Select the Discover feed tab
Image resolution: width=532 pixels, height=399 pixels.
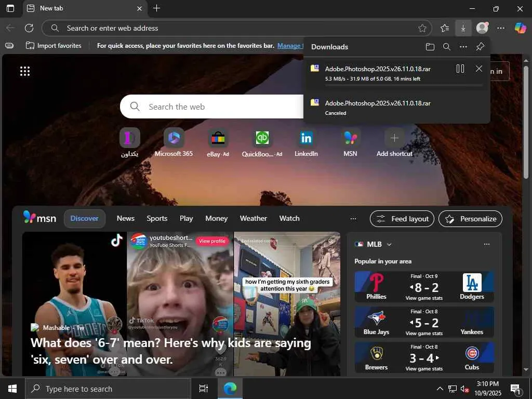point(85,219)
